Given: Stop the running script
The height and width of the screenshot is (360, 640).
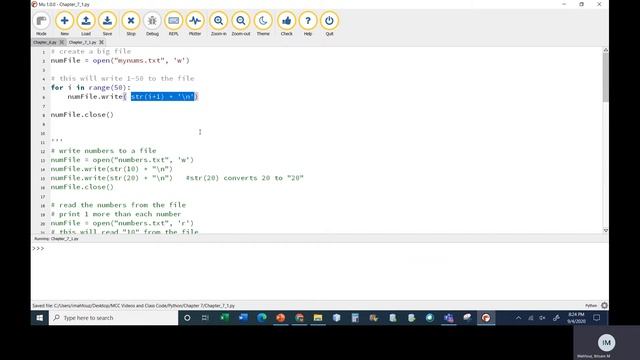Looking at the screenshot, I should [x=131, y=24].
